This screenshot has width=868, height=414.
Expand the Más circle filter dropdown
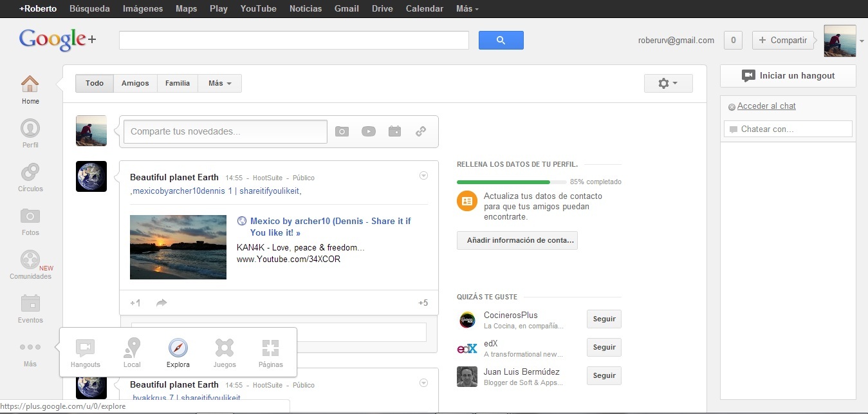219,83
